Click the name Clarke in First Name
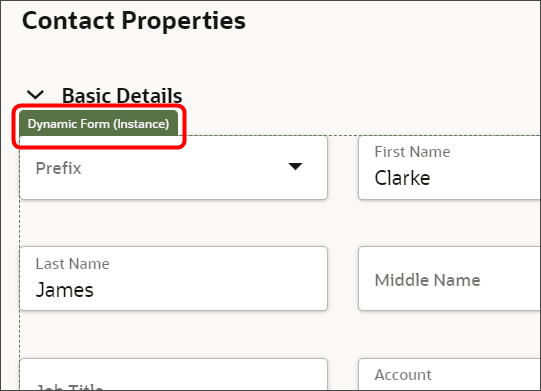Image resolution: width=541 pixels, height=391 pixels. [x=402, y=178]
